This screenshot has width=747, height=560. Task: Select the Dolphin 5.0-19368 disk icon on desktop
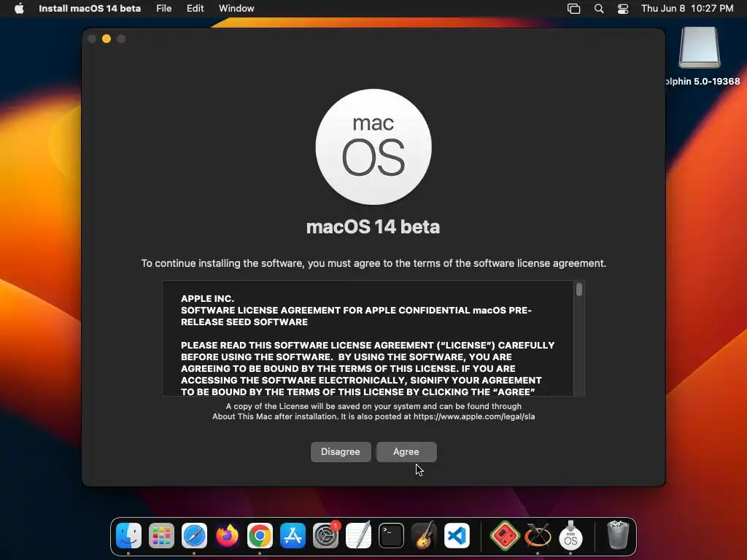(700, 47)
